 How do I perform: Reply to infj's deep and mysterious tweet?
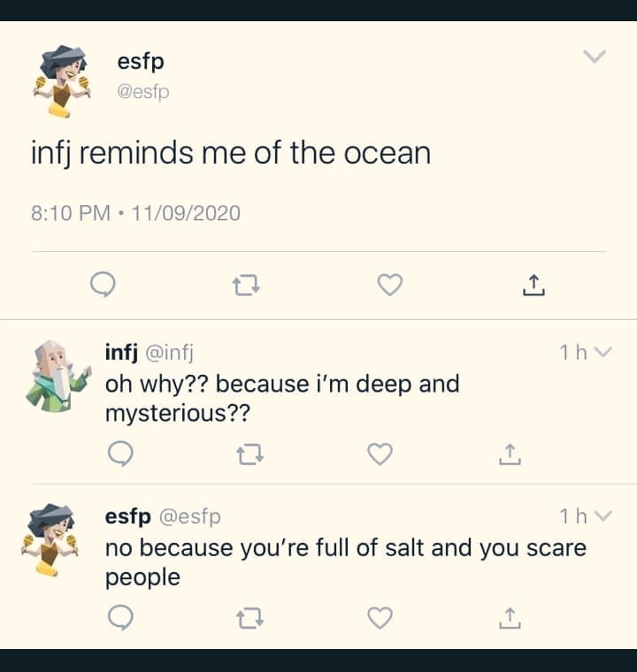[x=119, y=454]
